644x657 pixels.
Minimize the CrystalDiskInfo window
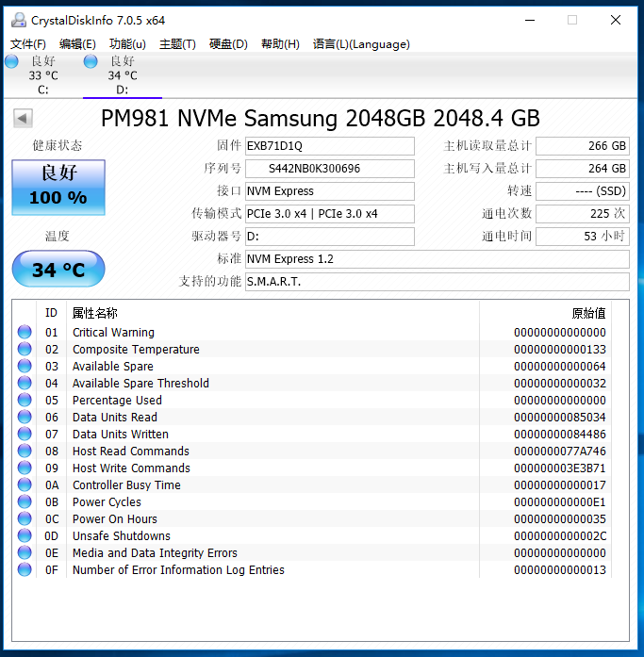click(530, 20)
